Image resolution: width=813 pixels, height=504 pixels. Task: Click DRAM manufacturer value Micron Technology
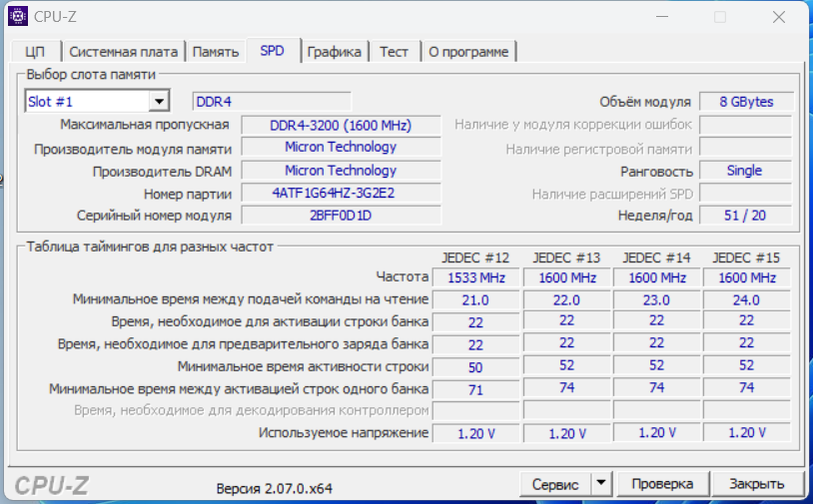coord(341,171)
